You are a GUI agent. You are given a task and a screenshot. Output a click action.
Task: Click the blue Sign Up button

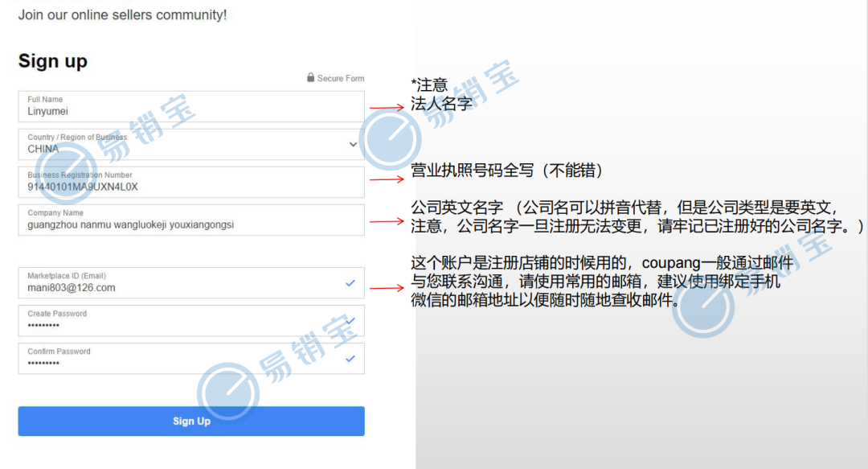(x=191, y=421)
